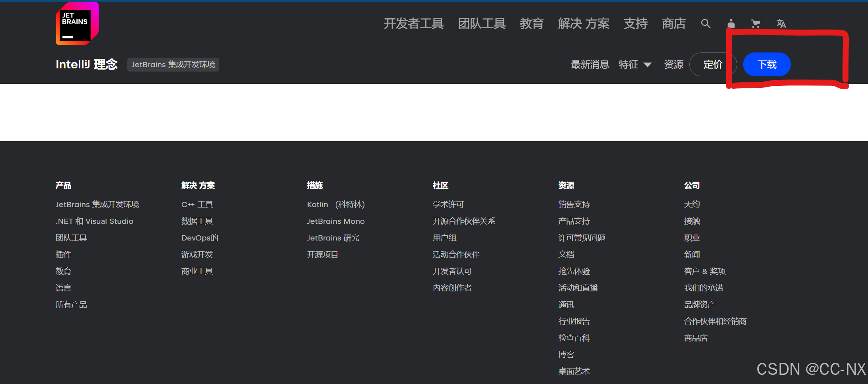Open footer 数据工具 link
The width and height of the screenshot is (868, 384).
point(197,221)
